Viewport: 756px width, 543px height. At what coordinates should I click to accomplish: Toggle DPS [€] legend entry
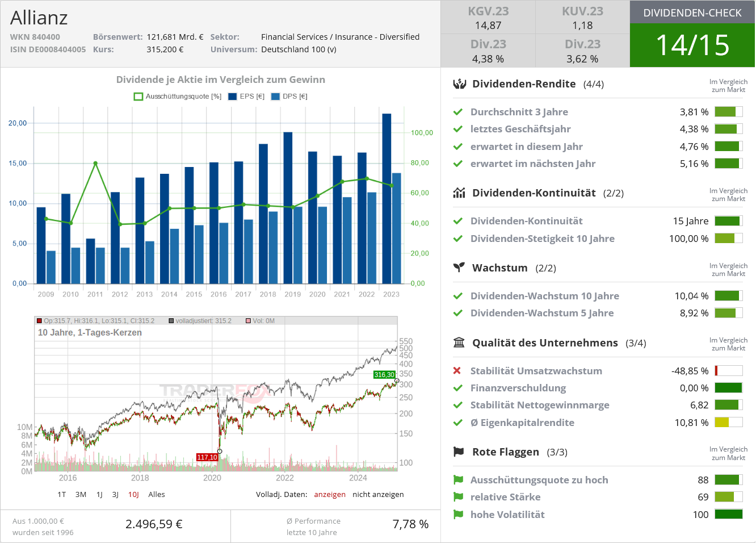289,97
